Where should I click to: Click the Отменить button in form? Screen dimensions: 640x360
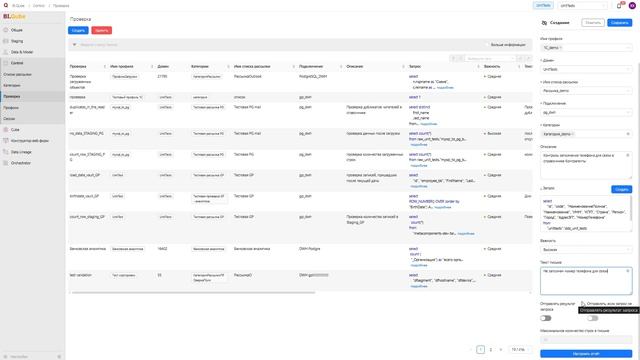coord(593,23)
